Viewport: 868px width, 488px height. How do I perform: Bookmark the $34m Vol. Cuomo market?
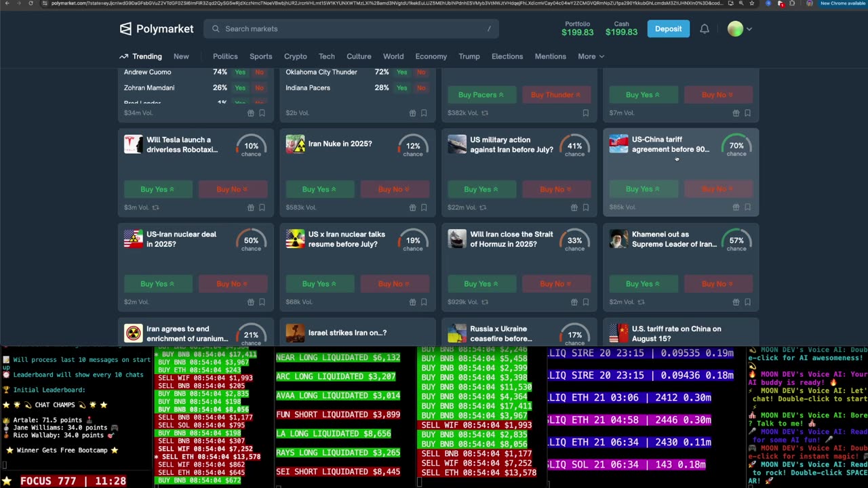pyautogui.click(x=262, y=113)
